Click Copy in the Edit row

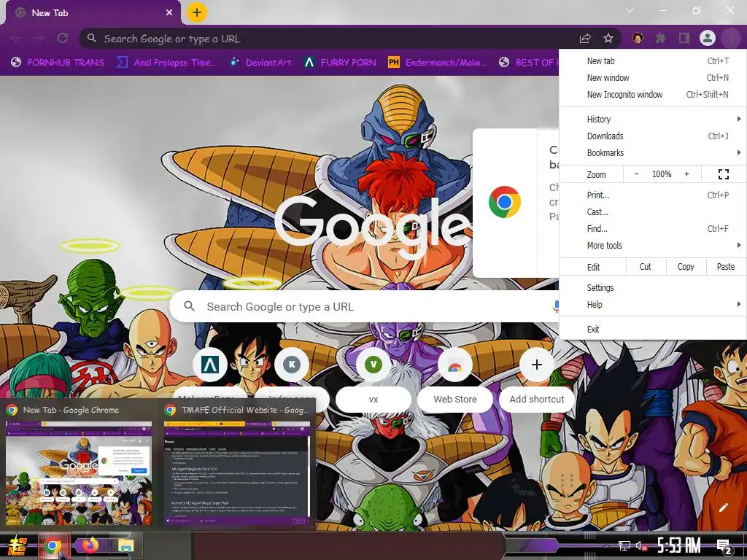(686, 267)
